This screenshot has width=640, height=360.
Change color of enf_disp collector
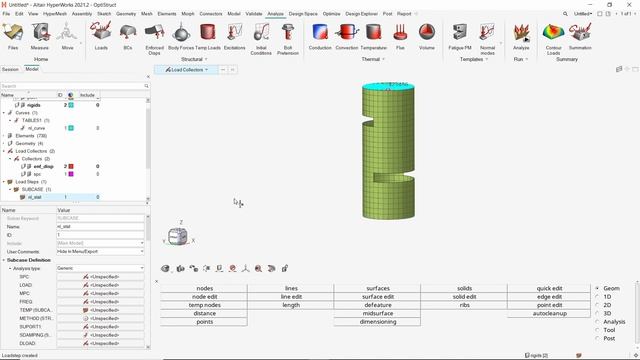(71, 167)
